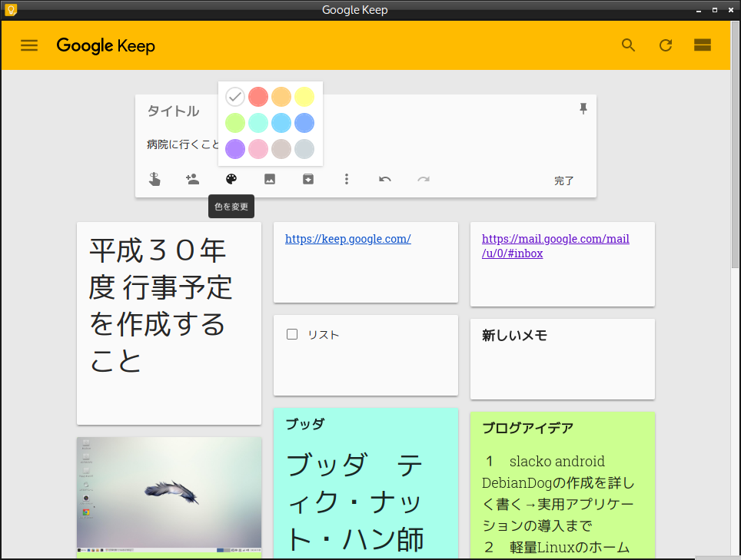
Task: Select the color palette icon
Action: 231,178
